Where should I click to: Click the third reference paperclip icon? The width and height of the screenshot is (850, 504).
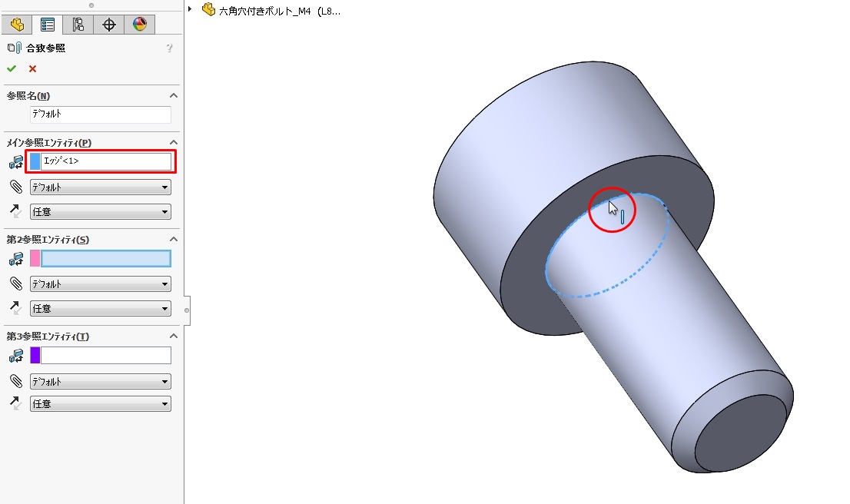click(x=15, y=381)
